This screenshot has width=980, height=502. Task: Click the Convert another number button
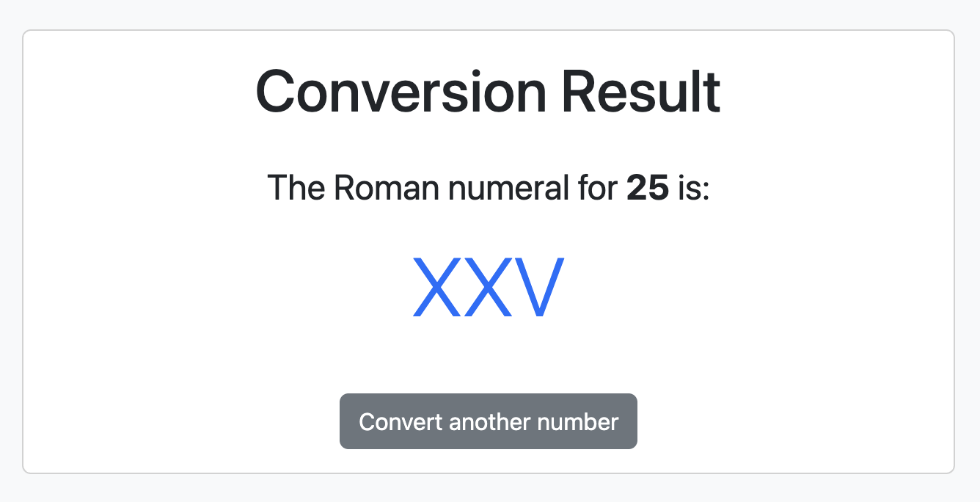pos(488,421)
